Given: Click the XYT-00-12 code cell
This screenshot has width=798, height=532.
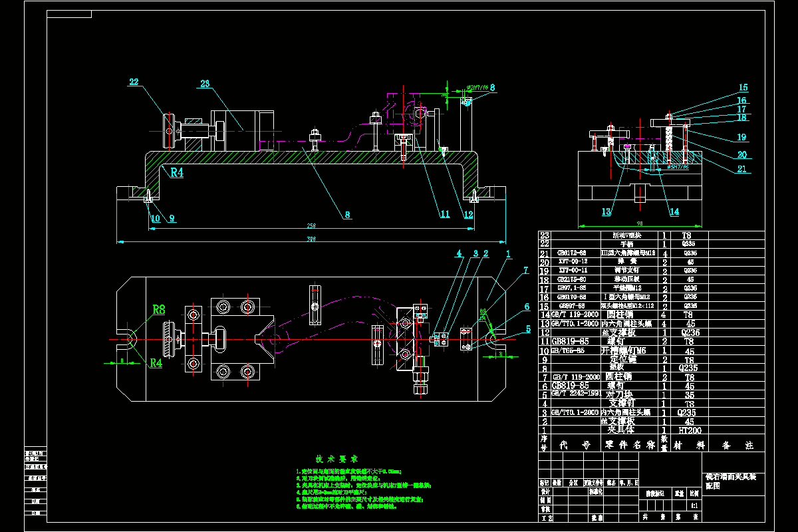Looking at the screenshot, I should coord(573,261).
